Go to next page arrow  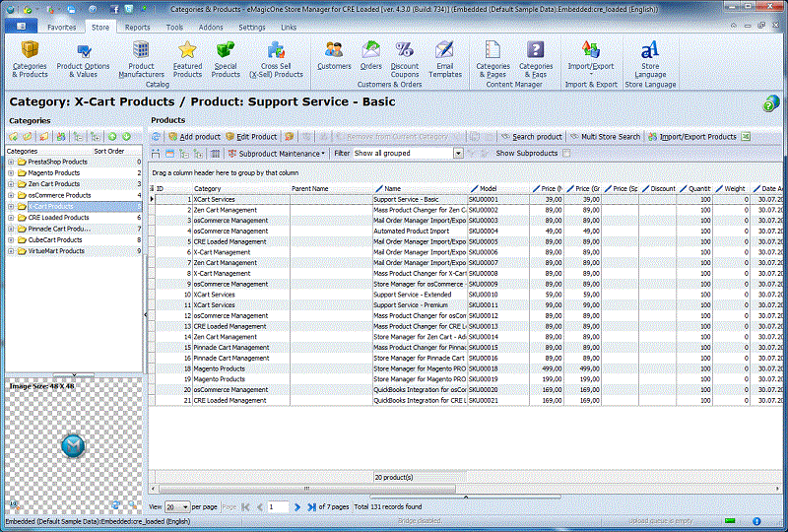pos(297,506)
